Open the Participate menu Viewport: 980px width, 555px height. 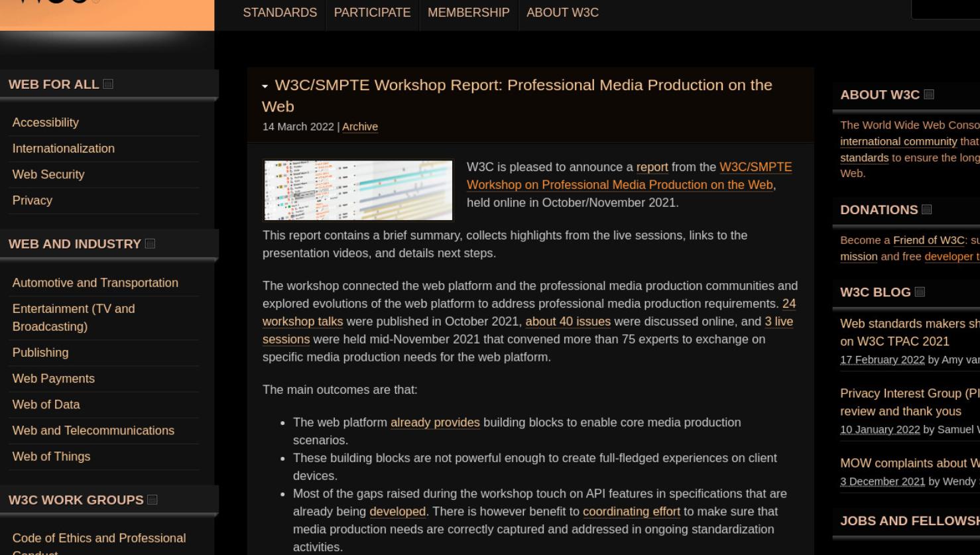[x=373, y=13]
